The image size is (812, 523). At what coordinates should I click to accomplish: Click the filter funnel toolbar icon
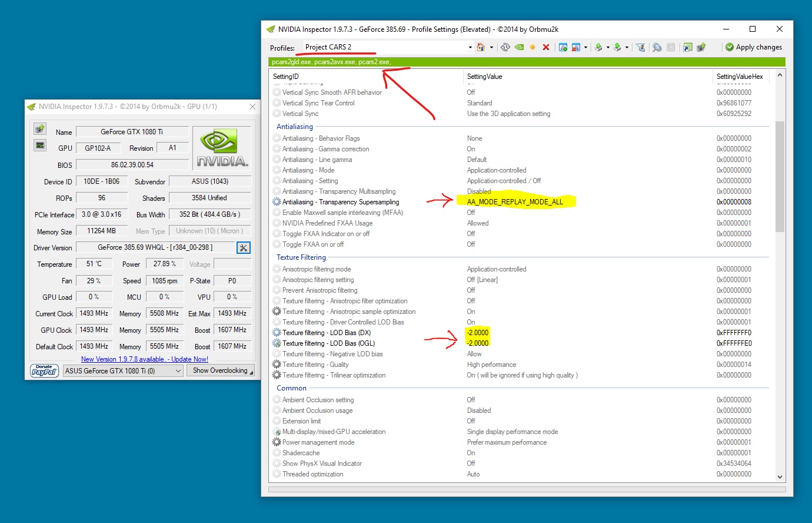point(641,47)
